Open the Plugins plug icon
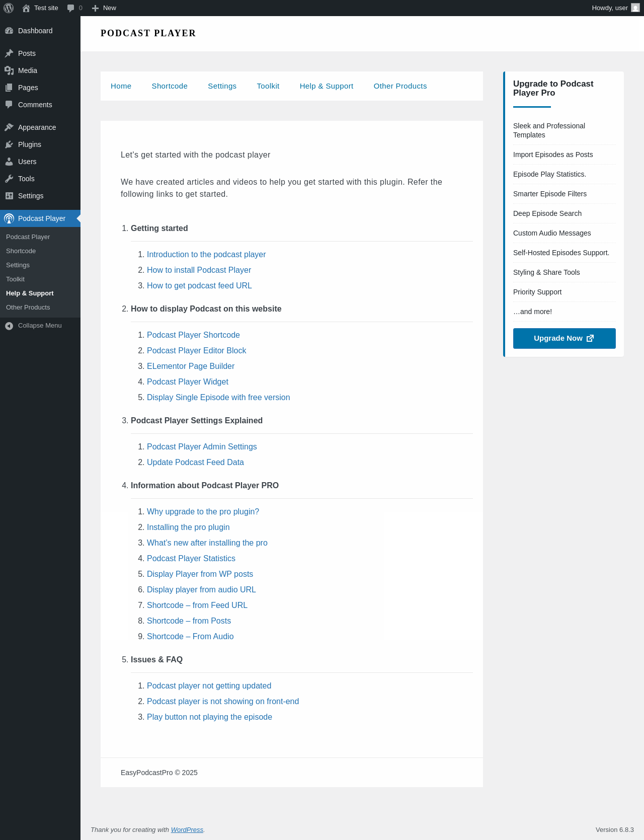 click(x=9, y=144)
